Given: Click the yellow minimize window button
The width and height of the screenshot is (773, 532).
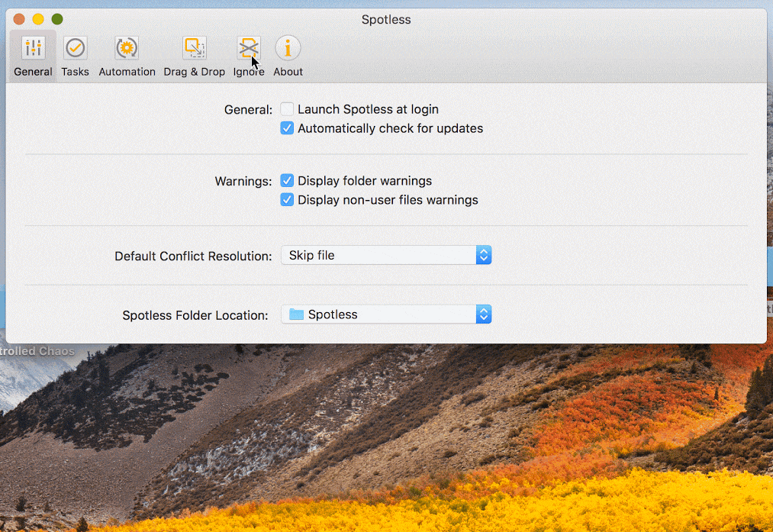Looking at the screenshot, I should point(38,19).
